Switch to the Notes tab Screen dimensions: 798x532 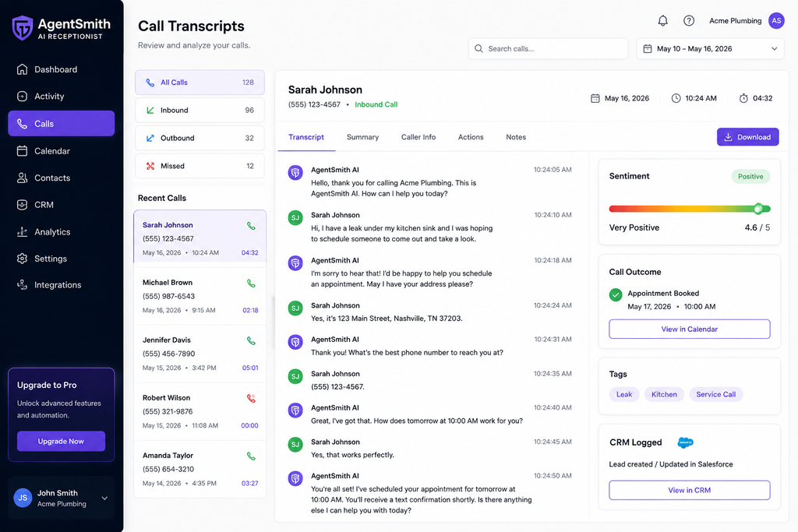[x=516, y=137]
